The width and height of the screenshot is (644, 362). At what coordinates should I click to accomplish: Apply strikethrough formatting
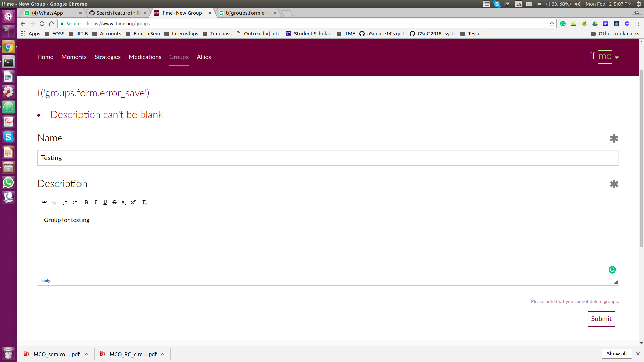click(x=114, y=202)
